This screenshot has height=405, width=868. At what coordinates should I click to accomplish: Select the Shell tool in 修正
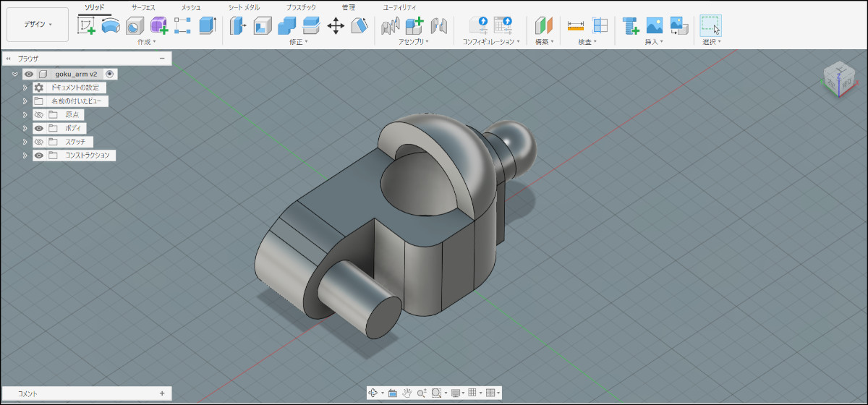262,26
